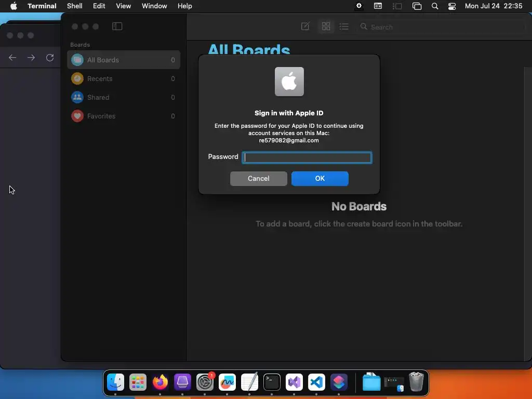Click the re579082@gmail.com address text
This screenshot has width=532, height=399.
pos(289,140)
